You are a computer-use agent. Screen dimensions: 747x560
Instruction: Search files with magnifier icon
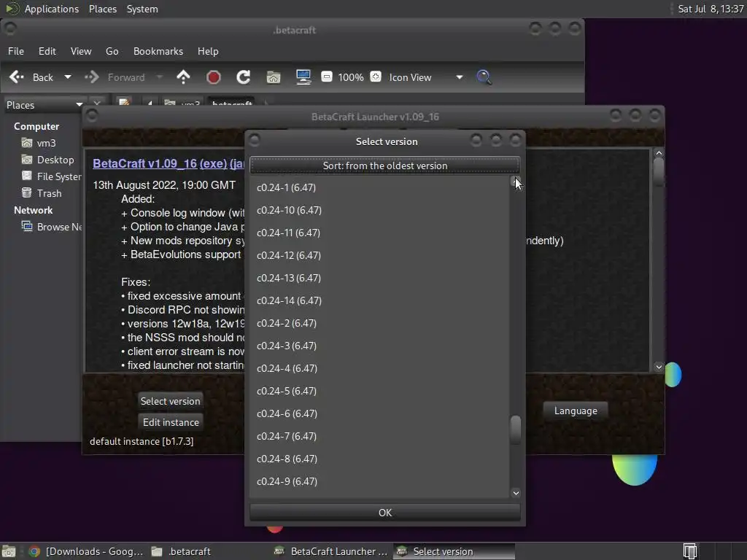point(484,77)
